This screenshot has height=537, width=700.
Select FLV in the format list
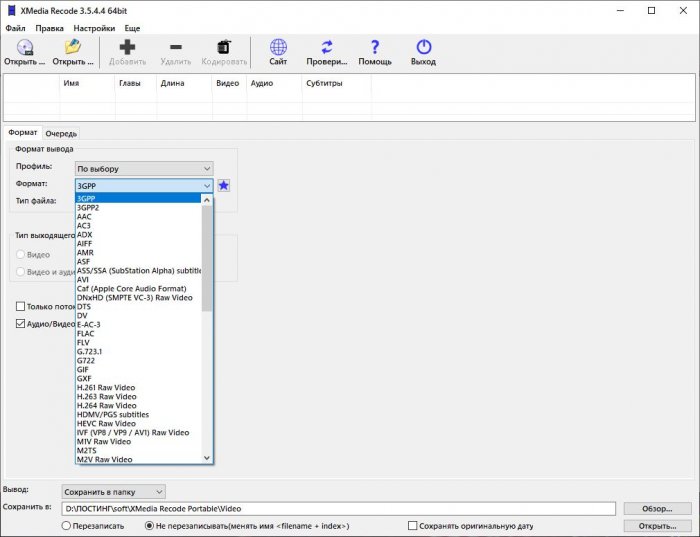[138, 342]
